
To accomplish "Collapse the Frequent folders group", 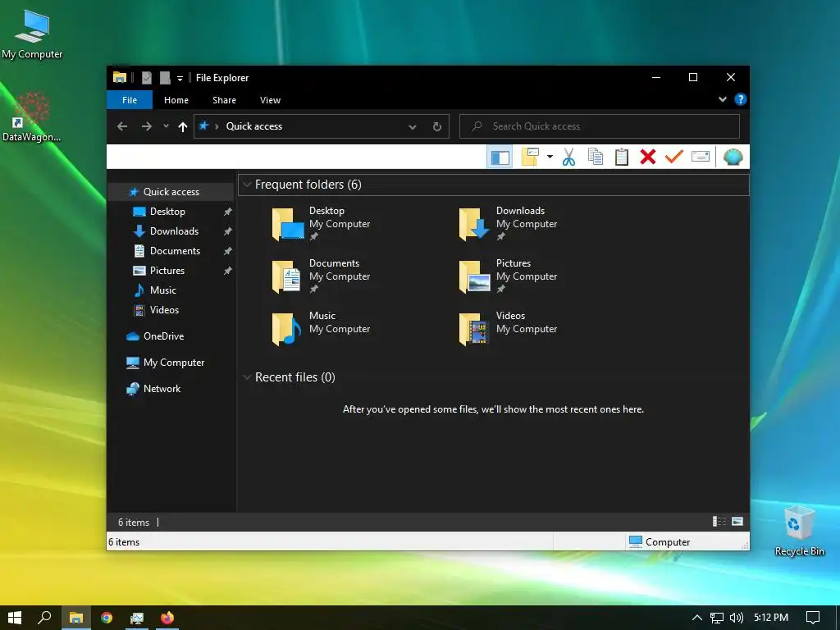I will click(x=247, y=185).
